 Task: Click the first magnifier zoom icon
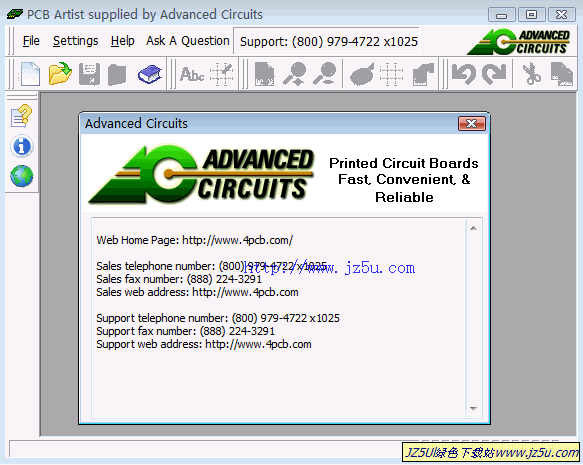pyautogui.click(x=295, y=74)
